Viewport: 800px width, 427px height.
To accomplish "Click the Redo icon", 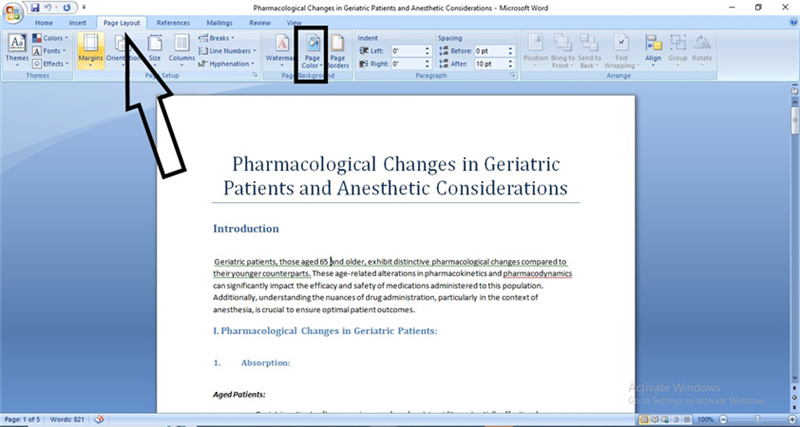I will [66, 8].
